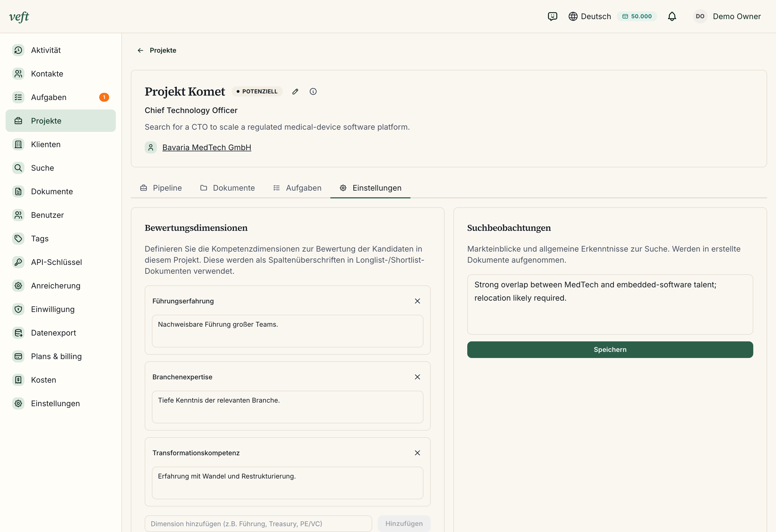Open the info icon next to POTENZIELL badge
This screenshot has width=776, height=532.
(313, 91)
